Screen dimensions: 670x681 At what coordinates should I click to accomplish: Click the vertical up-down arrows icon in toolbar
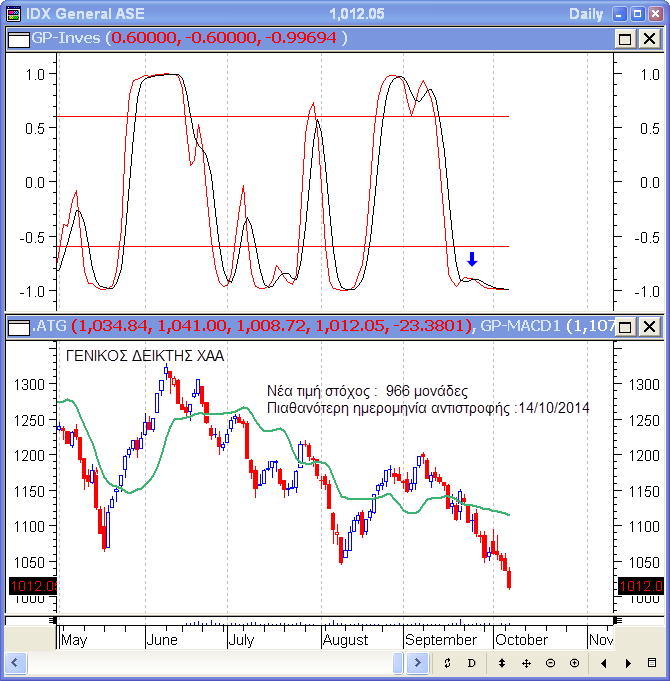coord(501,663)
